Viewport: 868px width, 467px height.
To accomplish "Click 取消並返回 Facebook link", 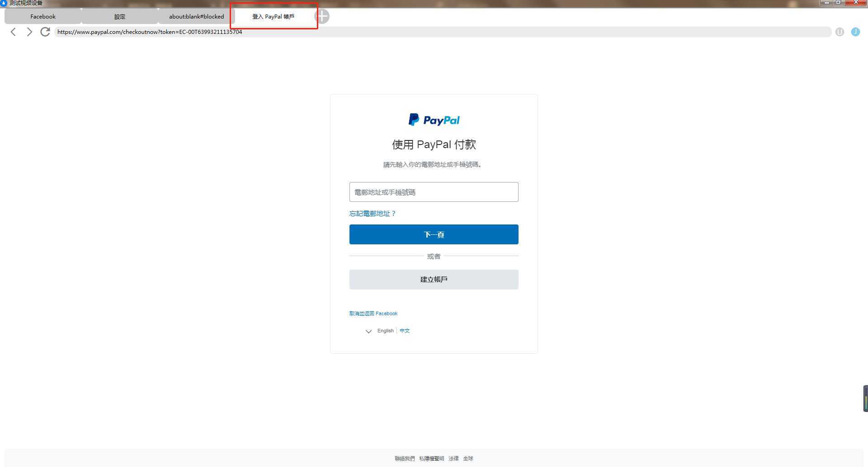I will [373, 313].
